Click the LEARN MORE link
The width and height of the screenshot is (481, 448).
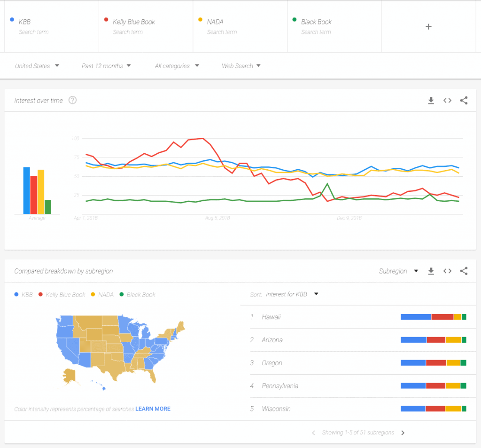click(153, 409)
